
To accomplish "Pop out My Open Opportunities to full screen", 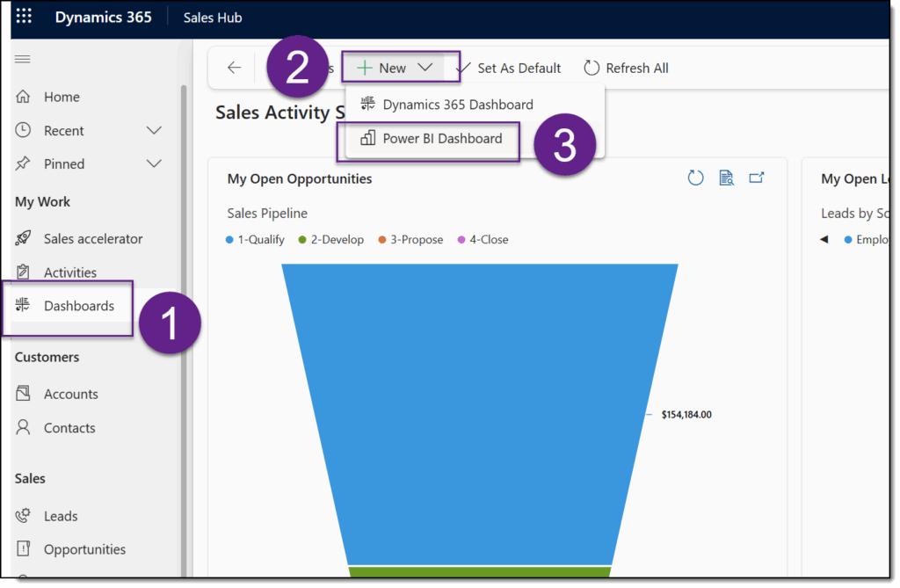I will click(x=758, y=177).
